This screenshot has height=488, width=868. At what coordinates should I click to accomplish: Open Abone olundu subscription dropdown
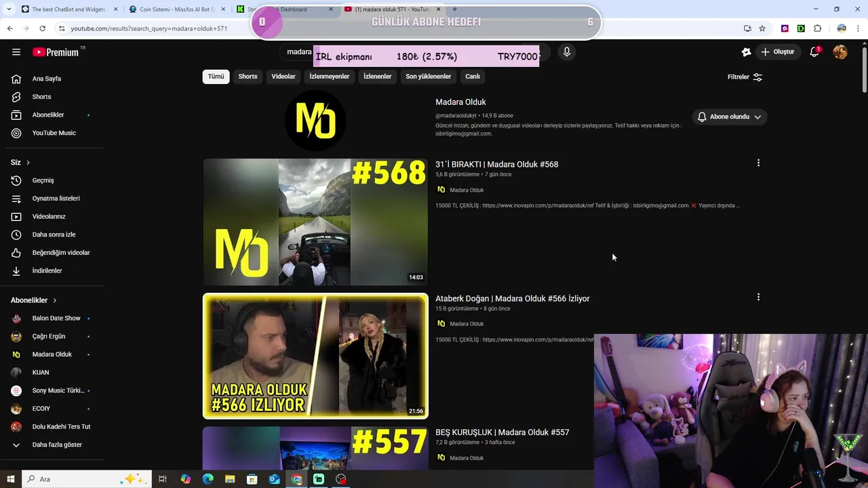pos(729,117)
